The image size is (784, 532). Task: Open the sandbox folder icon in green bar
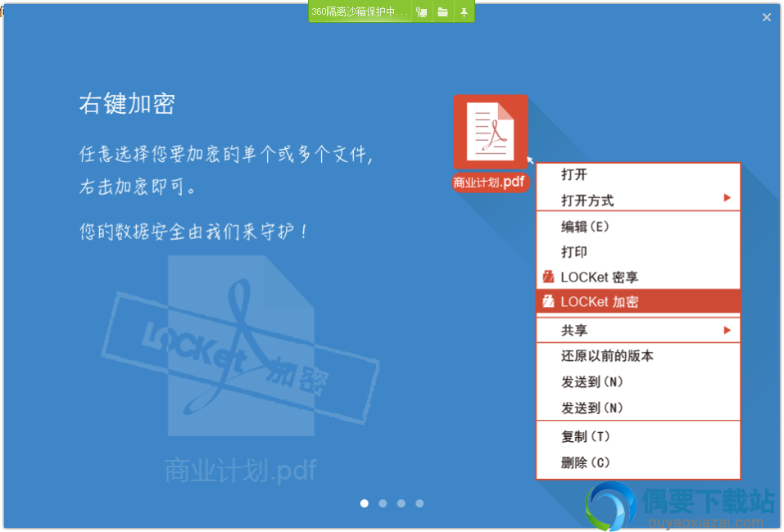pos(442,12)
